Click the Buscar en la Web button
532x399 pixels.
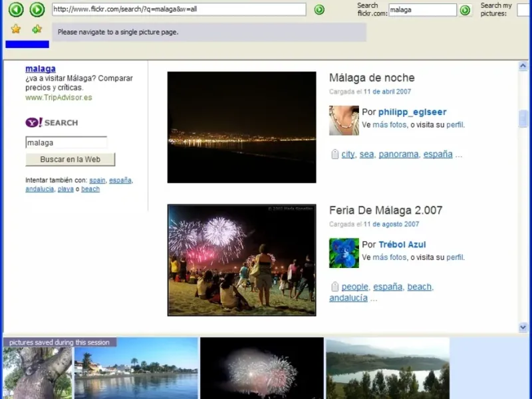point(70,160)
